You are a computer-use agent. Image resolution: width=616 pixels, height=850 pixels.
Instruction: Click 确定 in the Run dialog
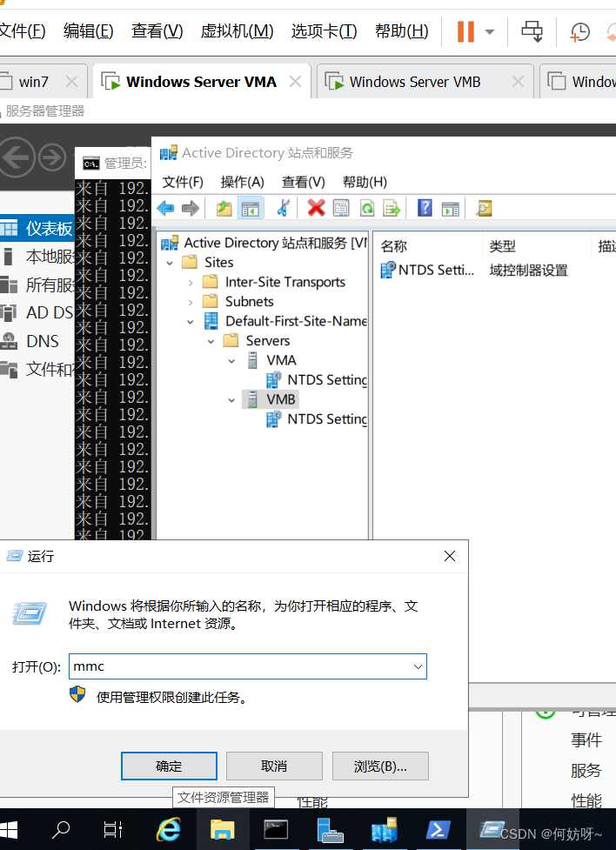(x=169, y=766)
